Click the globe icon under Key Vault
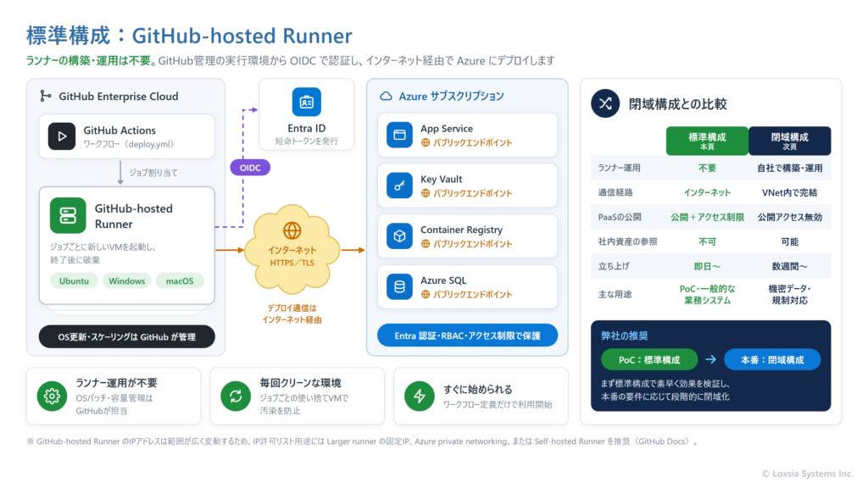The image size is (868, 488). [426, 193]
